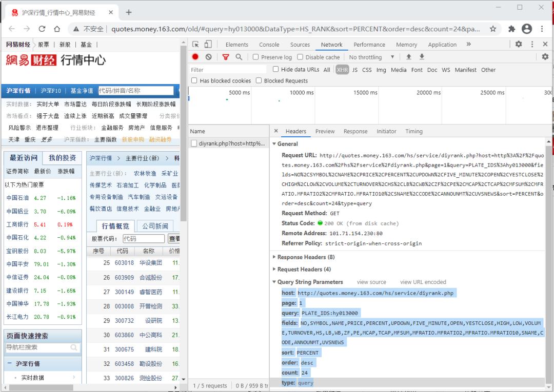Open the 更多 regions link
The width and height of the screenshot is (554, 392).
coord(47,139)
